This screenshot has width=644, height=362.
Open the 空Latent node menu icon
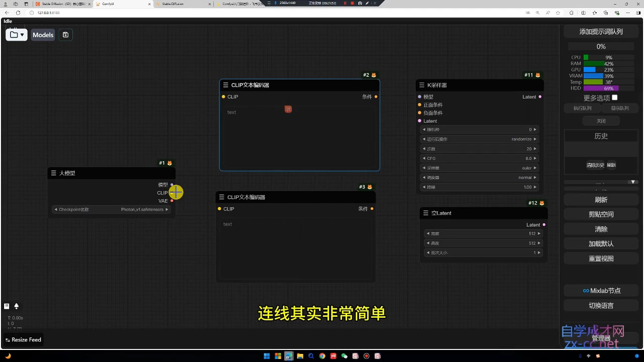[426, 213]
